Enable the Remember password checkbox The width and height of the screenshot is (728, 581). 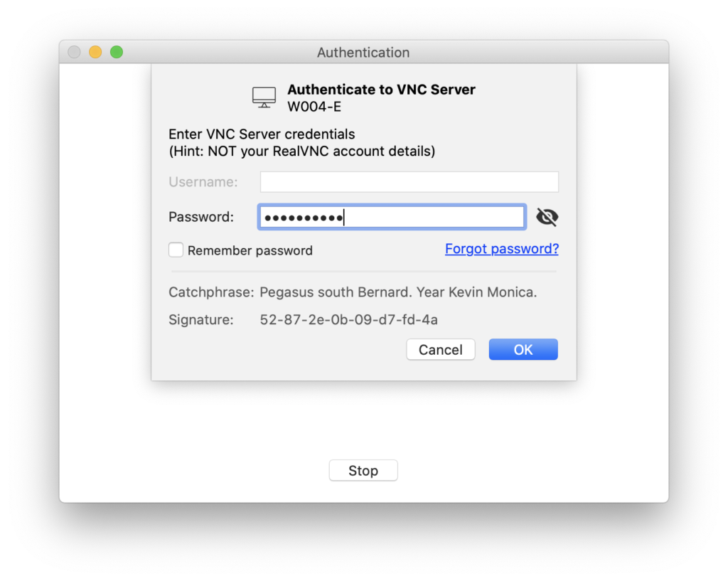click(x=176, y=250)
